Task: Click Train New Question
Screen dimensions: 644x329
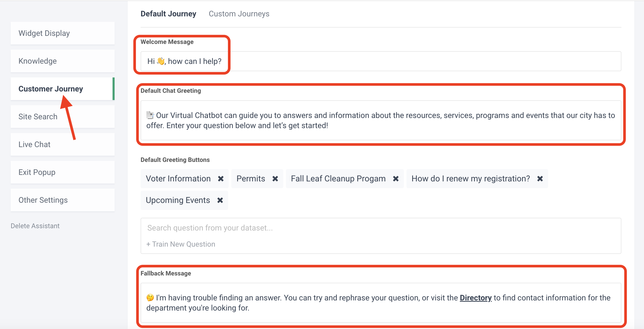Action: click(181, 244)
